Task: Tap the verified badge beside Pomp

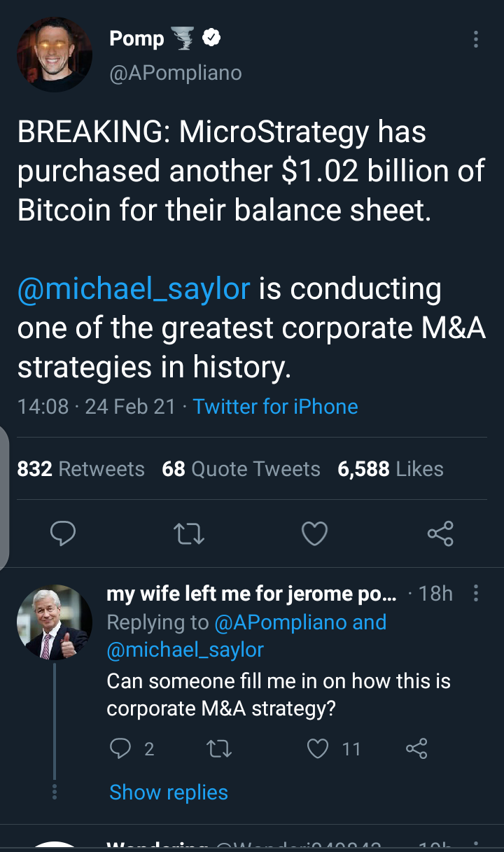Action: (x=211, y=39)
